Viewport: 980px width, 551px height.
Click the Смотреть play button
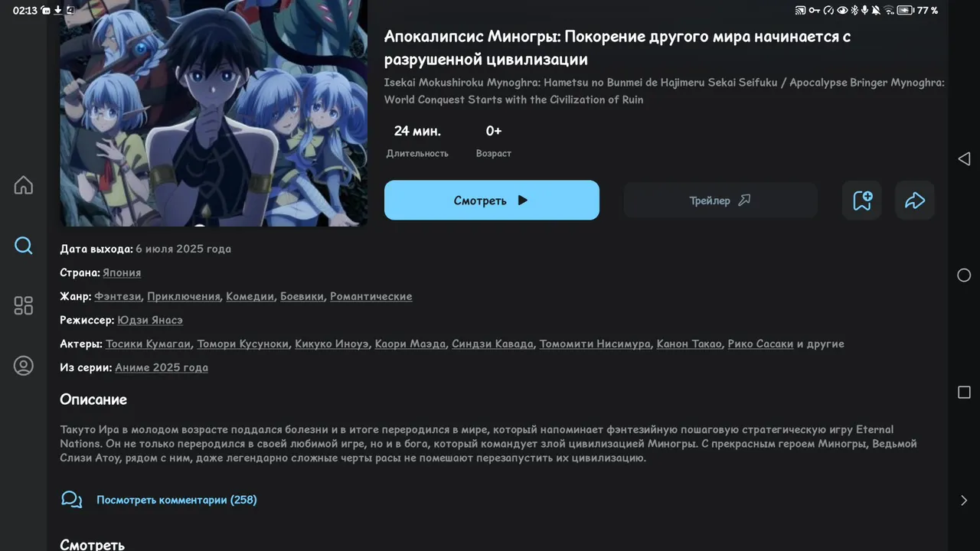pyautogui.click(x=492, y=201)
